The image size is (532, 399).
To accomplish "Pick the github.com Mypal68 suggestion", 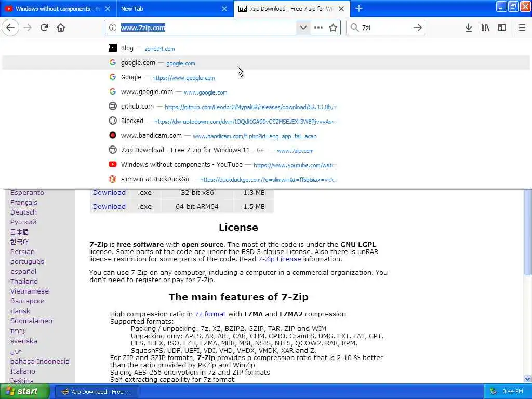I will [266, 107].
